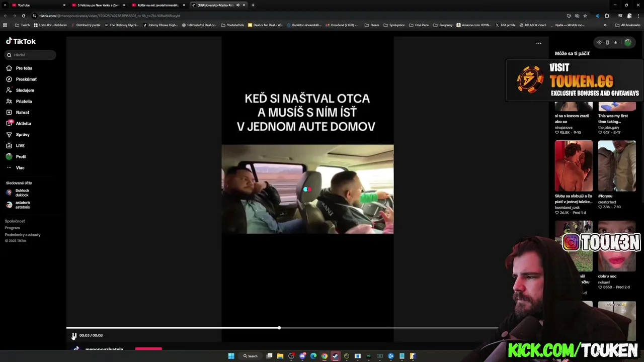Image resolution: width=644 pixels, height=362 pixels.
Task: Open the tab search dropdown arrow
Action: [6, 5]
